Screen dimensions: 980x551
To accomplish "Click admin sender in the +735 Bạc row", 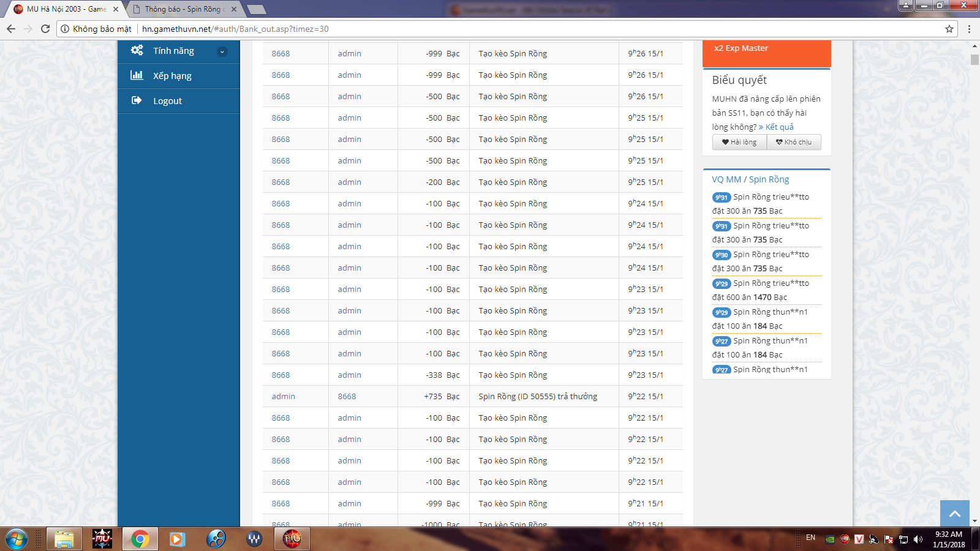I will [x=283, y=396].
